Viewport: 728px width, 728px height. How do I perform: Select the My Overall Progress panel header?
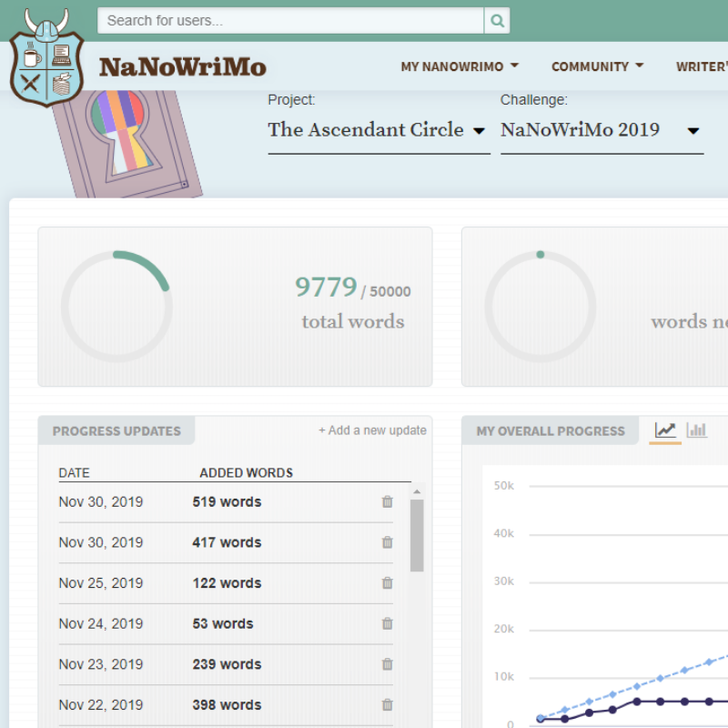click(x=551, y=430)
